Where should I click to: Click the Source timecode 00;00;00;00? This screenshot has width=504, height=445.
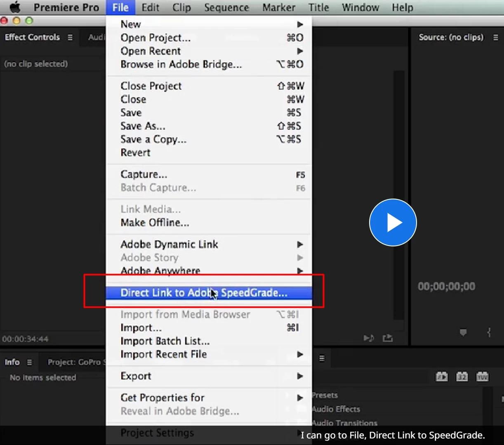(446, 286)
